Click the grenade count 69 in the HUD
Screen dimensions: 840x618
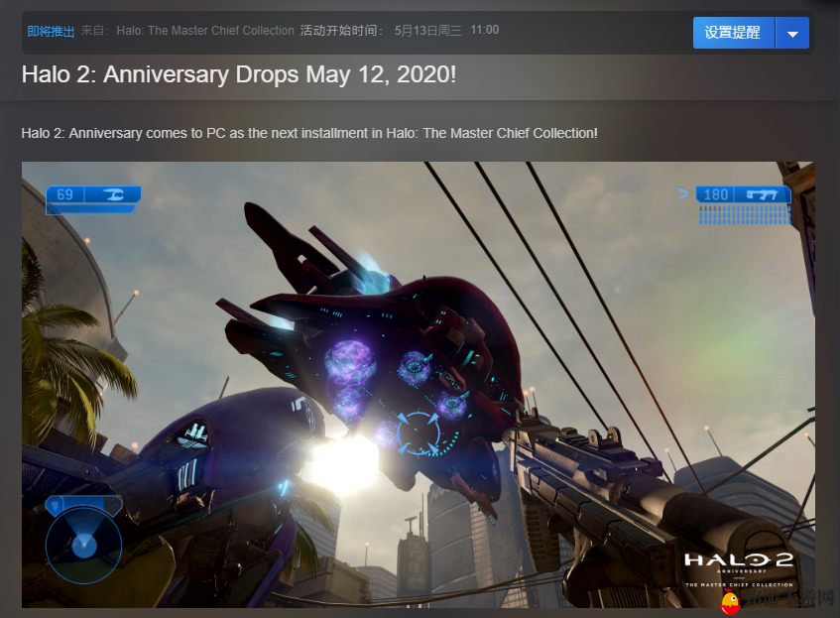tap(65, 194)
